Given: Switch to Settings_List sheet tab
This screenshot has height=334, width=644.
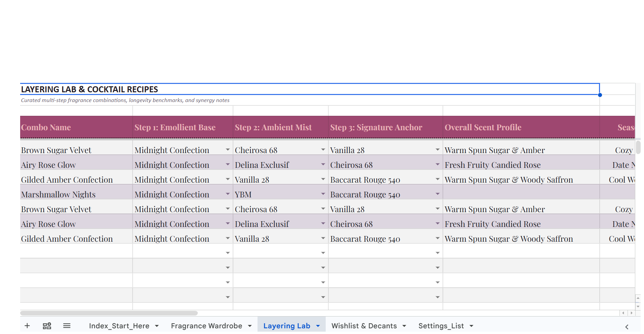Looking at the screenshot, I should (x=441, y=326).
